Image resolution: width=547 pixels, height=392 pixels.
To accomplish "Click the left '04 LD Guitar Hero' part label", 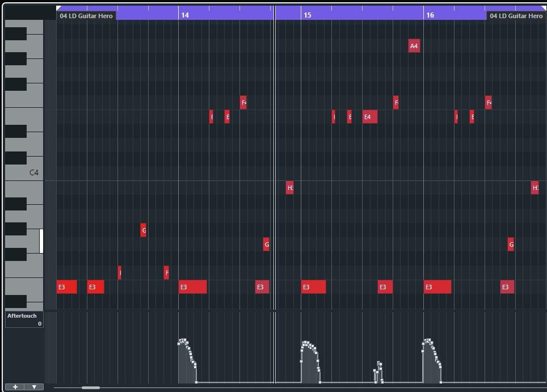I will coord(86,16).
